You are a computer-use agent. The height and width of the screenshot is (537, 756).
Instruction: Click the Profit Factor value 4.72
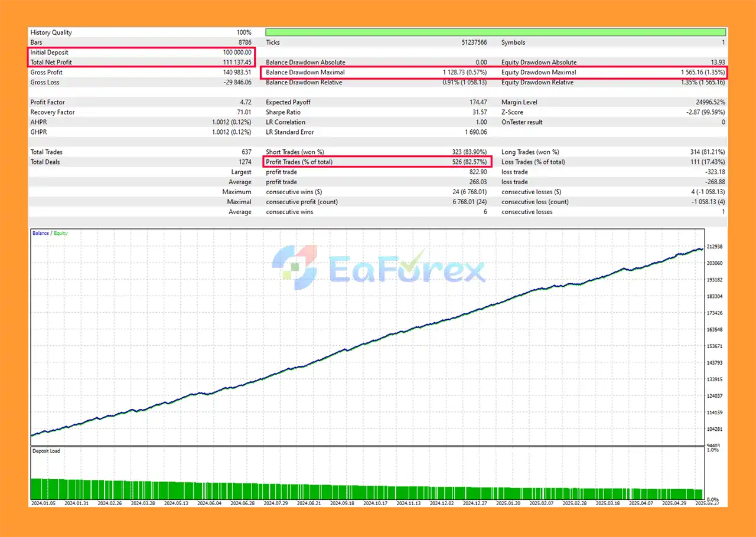point(243,102)
